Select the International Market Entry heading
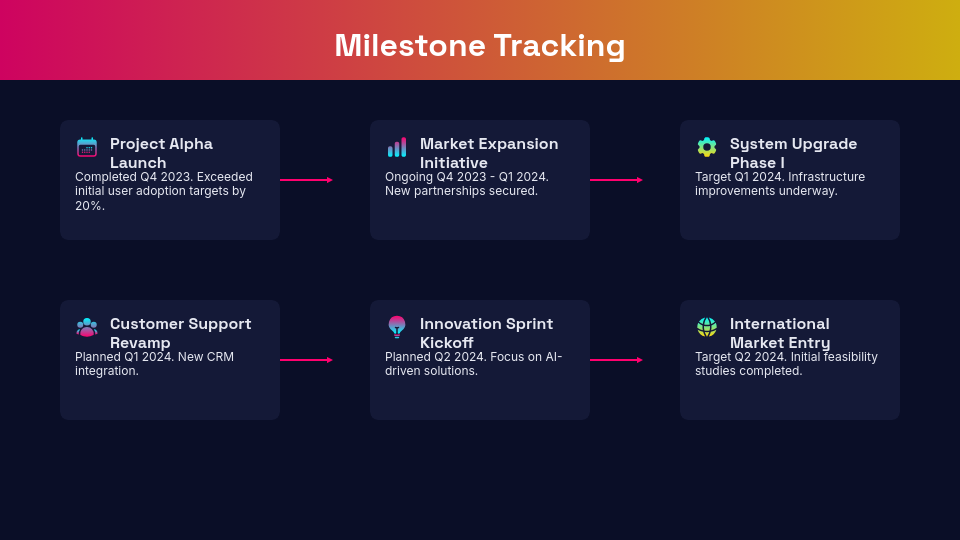960x540 pixels. (780, 333)
